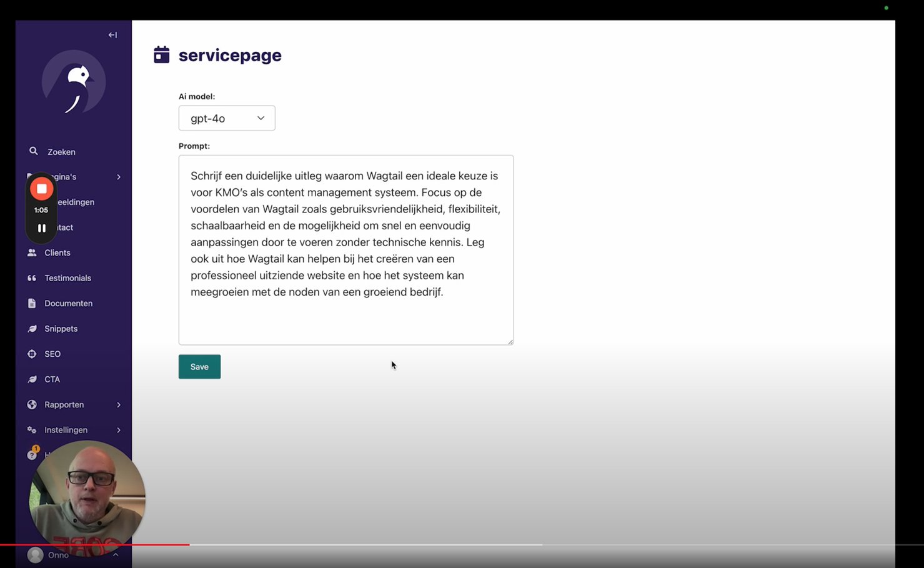Image resolution: width=924 pixels, height=568 pixels.
Task: Seek on the video progress bar
Action: (x=462, y=545)
